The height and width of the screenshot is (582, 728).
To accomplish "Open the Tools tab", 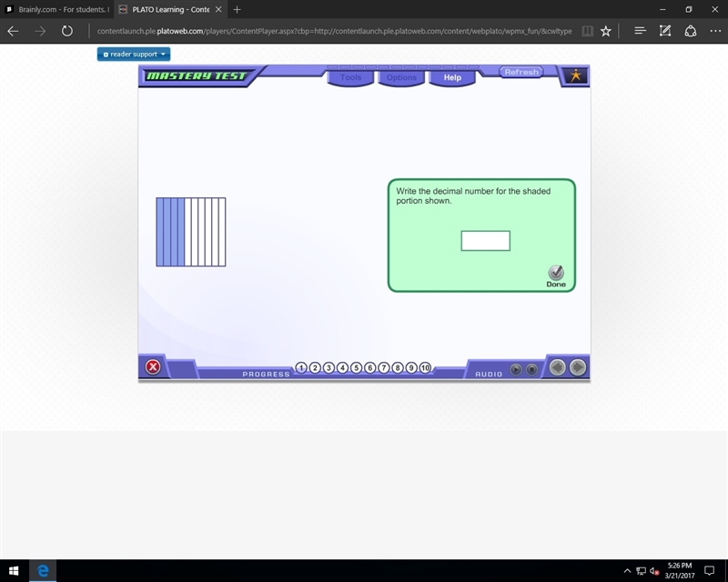I will 350,77.
